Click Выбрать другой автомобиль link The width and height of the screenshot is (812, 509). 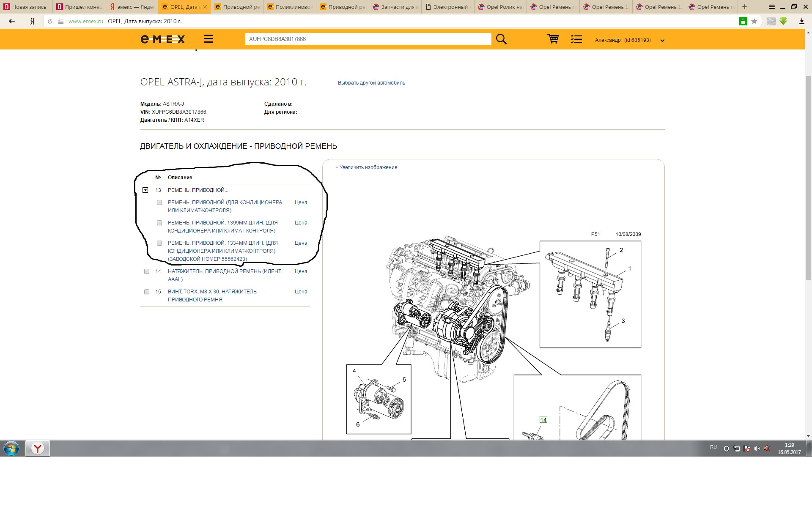[x=373, y=83]
